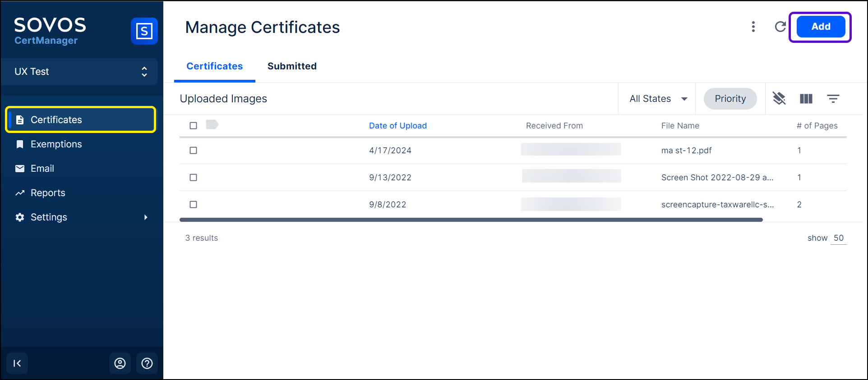
Task: Toggle the layers-off grouping icon
Action: click(779, 98)
